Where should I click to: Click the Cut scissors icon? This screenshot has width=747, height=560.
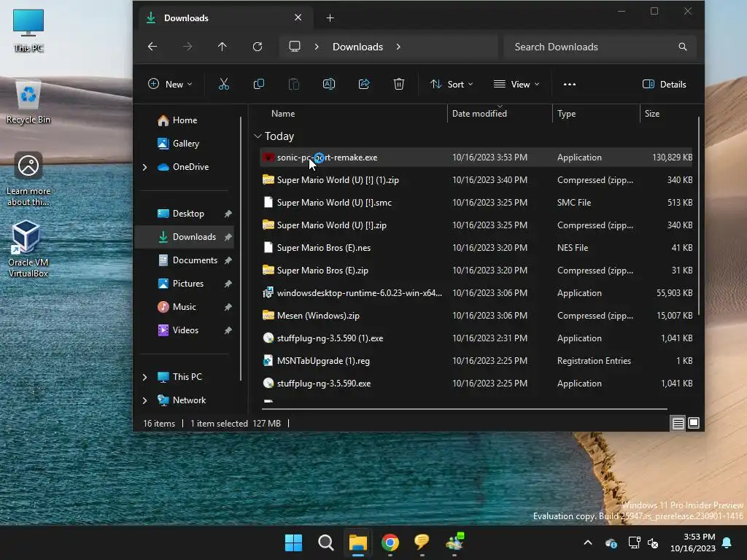[223, 85]
